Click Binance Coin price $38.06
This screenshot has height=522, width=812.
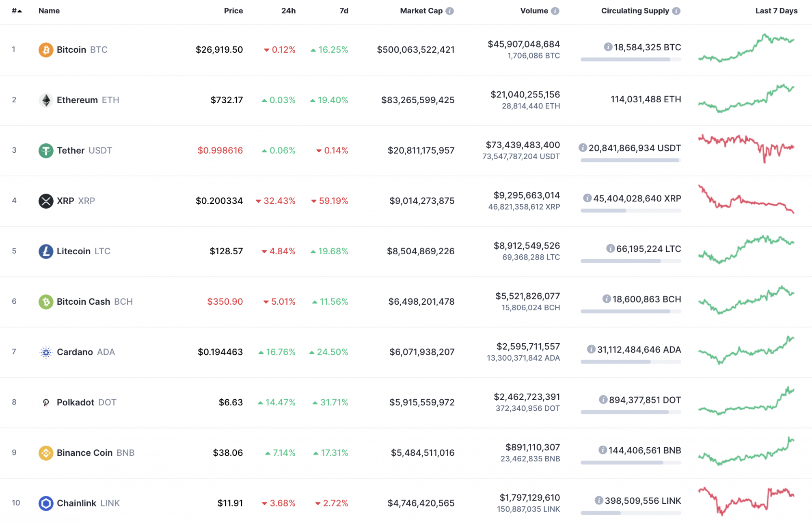click(x=228, y=453)
